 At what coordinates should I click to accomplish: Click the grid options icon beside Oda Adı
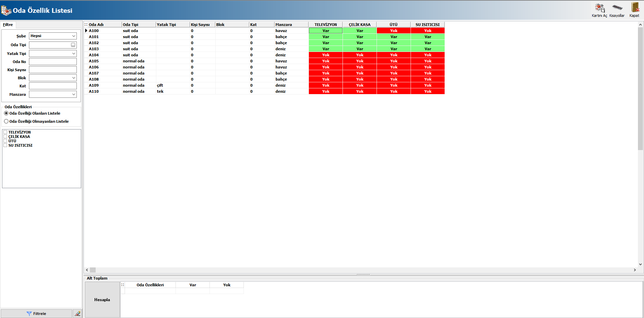coord(86,25)
